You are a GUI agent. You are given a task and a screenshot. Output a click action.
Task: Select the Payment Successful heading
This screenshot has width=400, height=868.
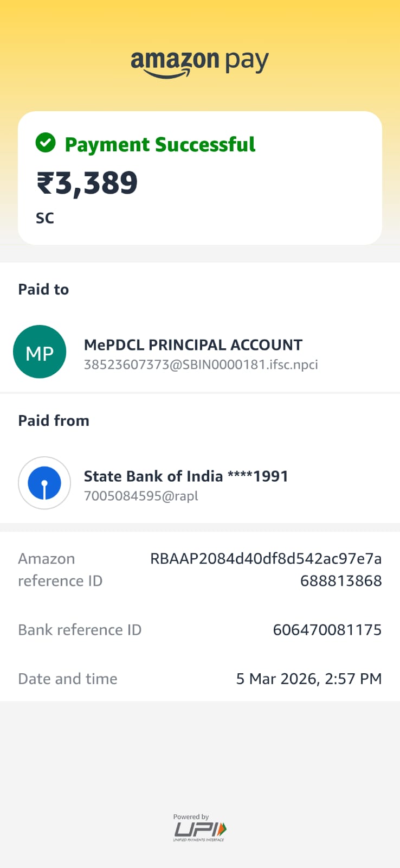160,144
